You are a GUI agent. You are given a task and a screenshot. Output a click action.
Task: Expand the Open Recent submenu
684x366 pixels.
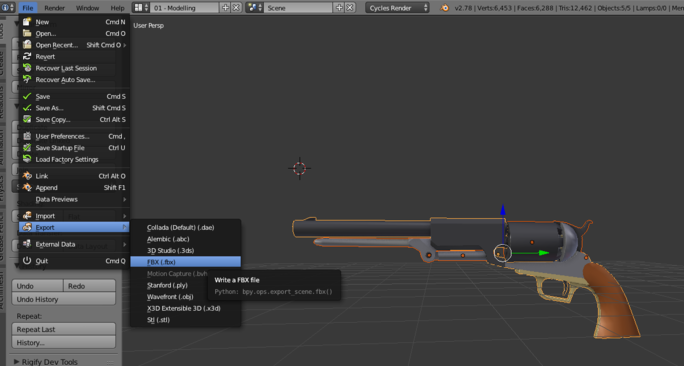(74, 45)
